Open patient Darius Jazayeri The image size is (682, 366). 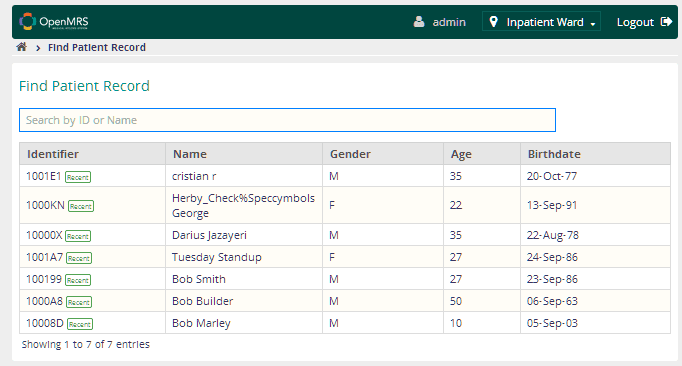[x=209, y=235]
